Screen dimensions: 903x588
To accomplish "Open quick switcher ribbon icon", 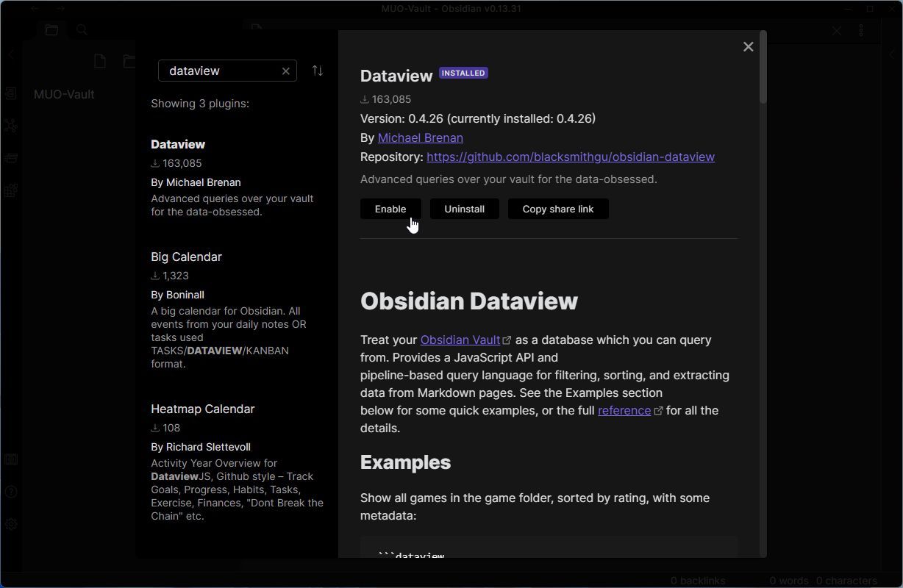I will [x=11, y=93].
